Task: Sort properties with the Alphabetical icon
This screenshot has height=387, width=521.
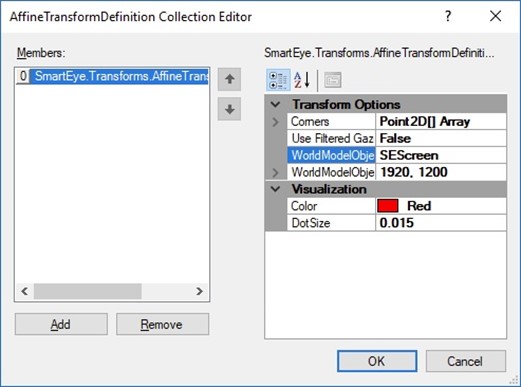Action: pyautogui.click(x=302, y=80)
